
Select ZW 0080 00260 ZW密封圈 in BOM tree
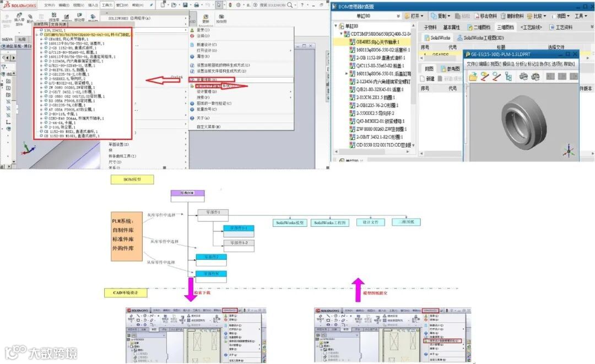tap(378, 129)
